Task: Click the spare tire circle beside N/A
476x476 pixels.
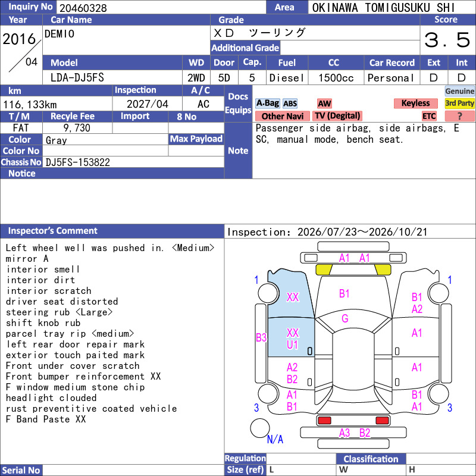Action: pos(260,428)
